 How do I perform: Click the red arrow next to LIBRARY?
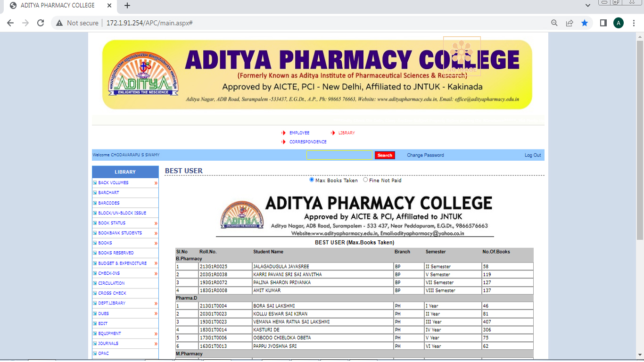(x=333, y=133)
